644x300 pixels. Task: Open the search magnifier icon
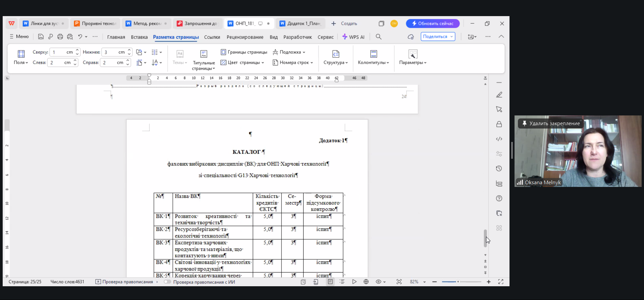click(x=378, y=37)
